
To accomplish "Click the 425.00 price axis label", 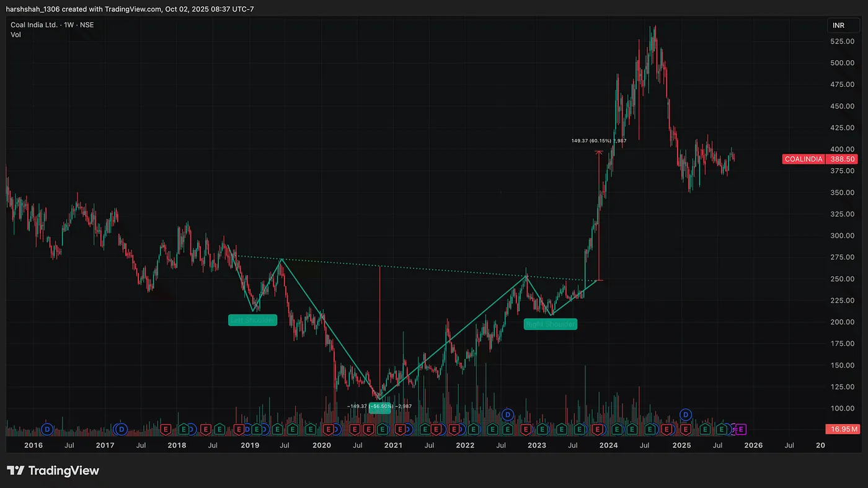I will pyautogui.click(x=841, y=128).
